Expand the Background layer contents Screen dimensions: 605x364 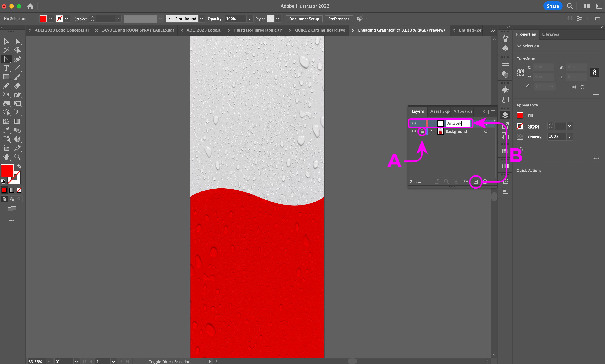pyautogui.click(x=431, y=132)
